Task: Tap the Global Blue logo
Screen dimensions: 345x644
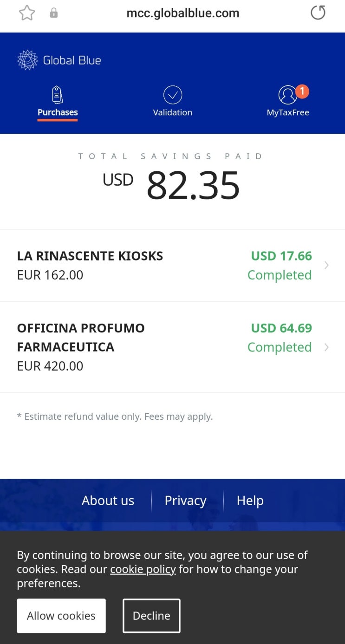Action: pyautogui.click(x=59, y=60)
